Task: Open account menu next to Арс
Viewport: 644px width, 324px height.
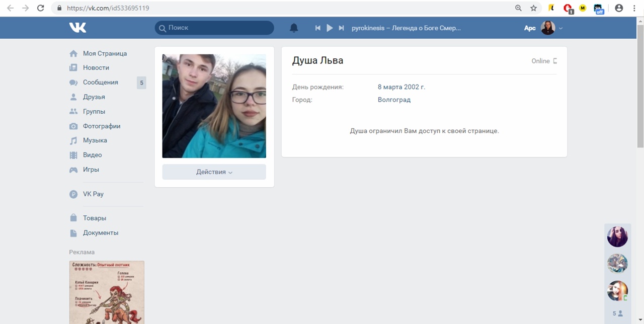Action: (551, 28)
